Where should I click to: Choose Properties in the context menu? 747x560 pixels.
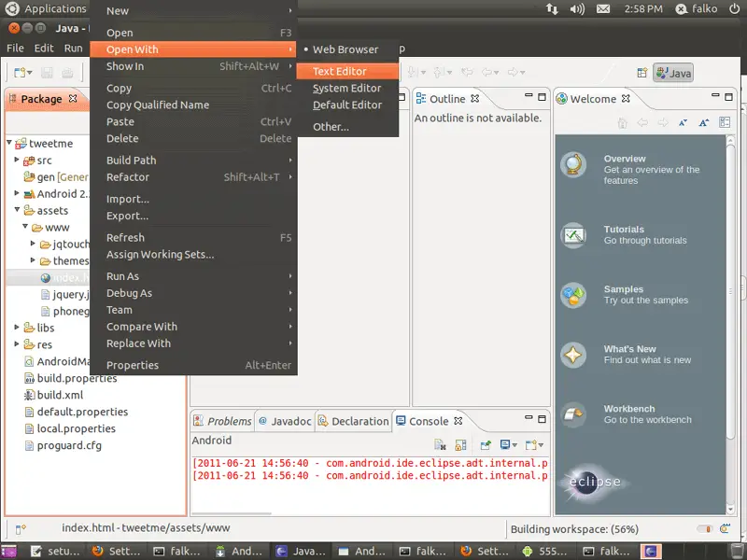tap(193, 365)
